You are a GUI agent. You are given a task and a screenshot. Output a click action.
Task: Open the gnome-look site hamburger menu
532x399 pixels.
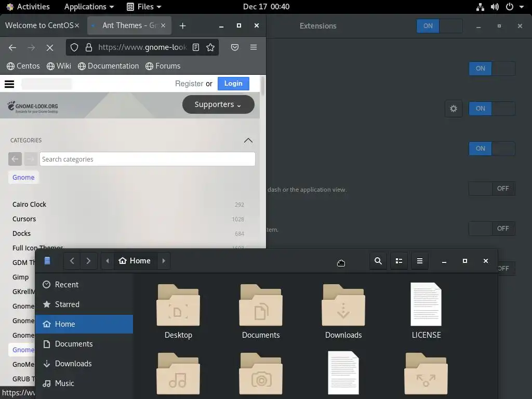point(9,84)
